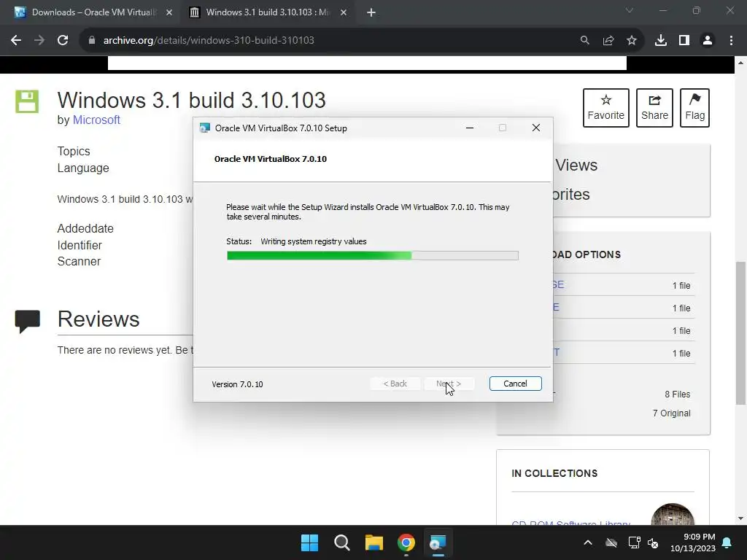Click 'Writing system registry values' status text
The height and width of the screenshot is (560, 747).
coord(314,241)
